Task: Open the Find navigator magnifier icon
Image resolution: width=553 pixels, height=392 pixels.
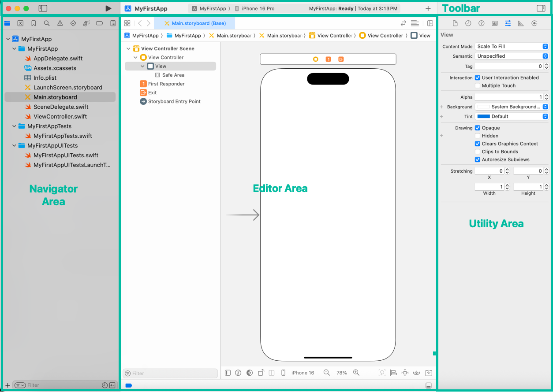Action: click(x=47, y=23)
